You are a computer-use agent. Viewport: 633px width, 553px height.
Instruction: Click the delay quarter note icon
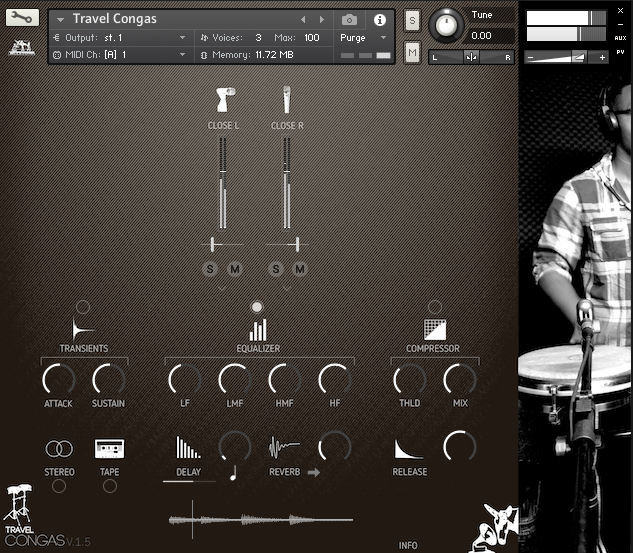[x=233, y=473]
